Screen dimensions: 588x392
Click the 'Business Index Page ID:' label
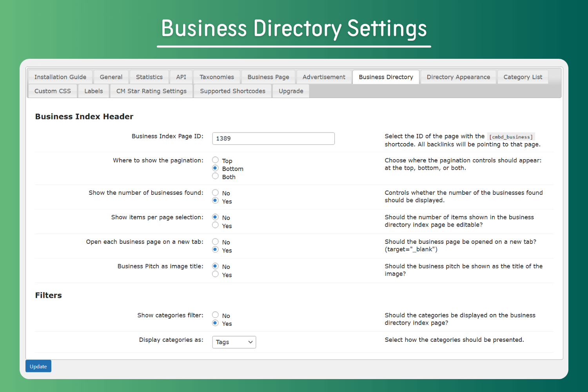pos(168,136)
